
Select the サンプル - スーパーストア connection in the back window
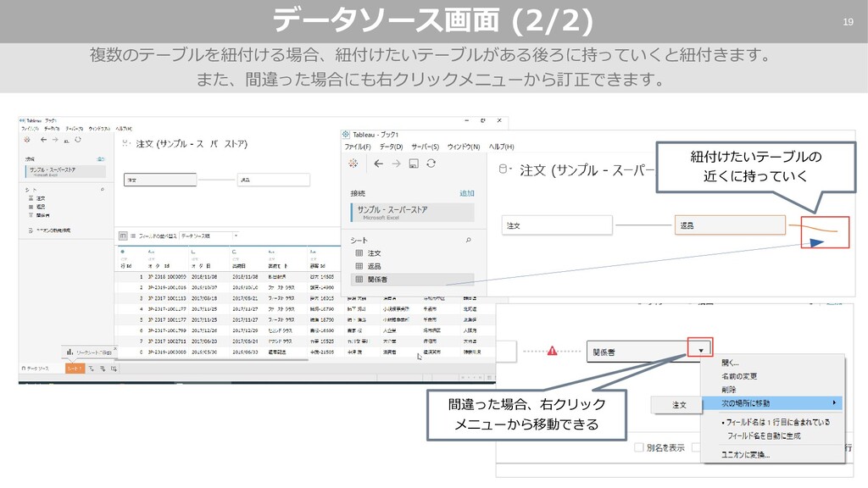coord(65,171)
